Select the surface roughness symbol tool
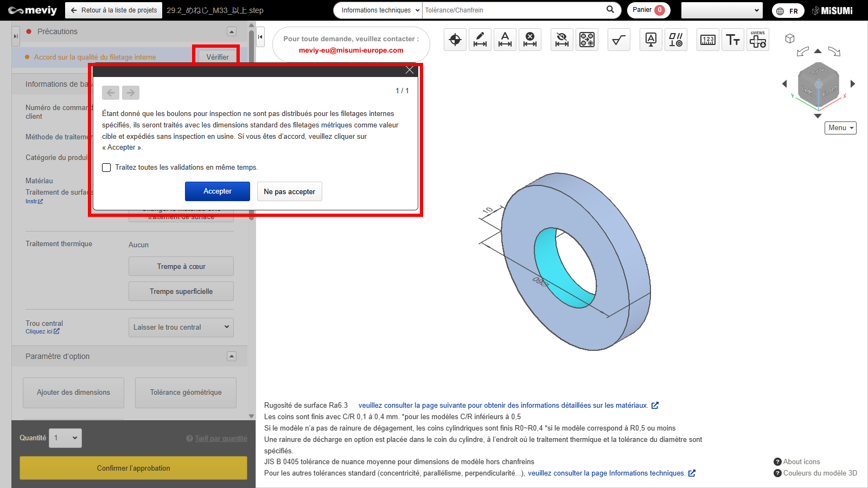 (x=618, y=40)
